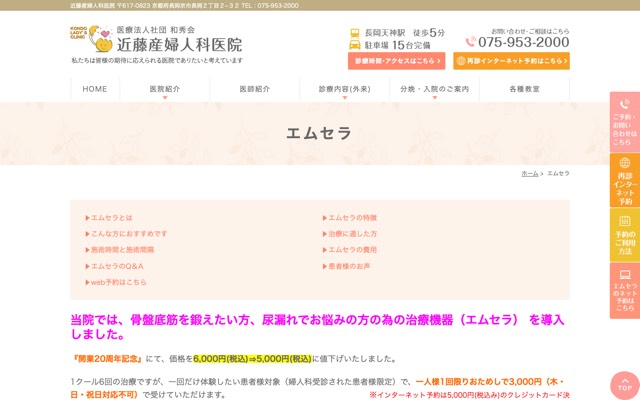Click the globe icon in side 再診 panel
Image resolution: width=640 pixels, height=400 pixels.
(x=624, y=163)
